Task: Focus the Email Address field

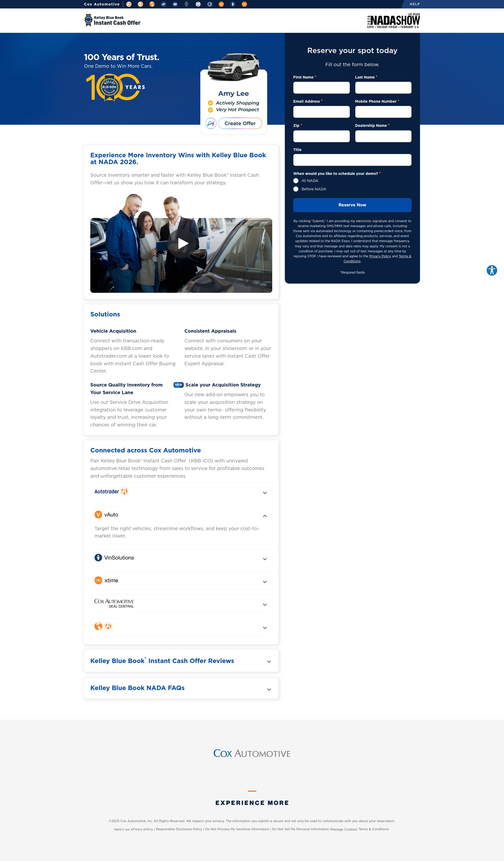Action: 321,112
